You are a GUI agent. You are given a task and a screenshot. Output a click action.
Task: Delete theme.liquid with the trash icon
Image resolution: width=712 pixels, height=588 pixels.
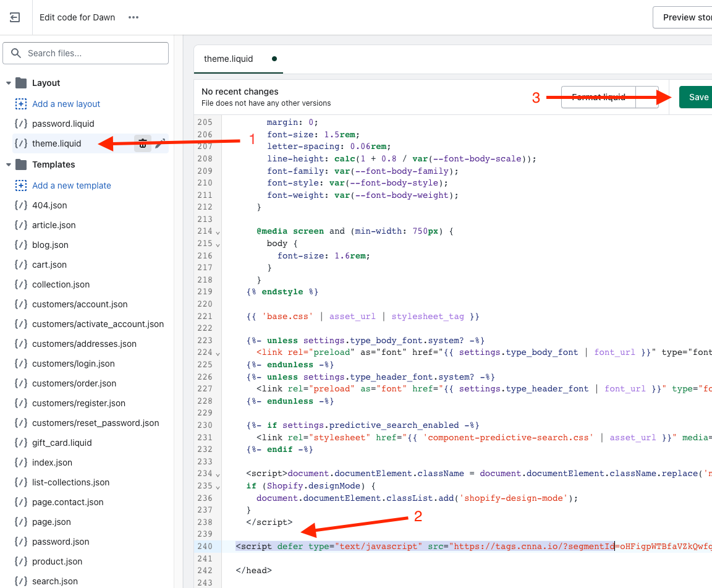[x=143, y=143]
